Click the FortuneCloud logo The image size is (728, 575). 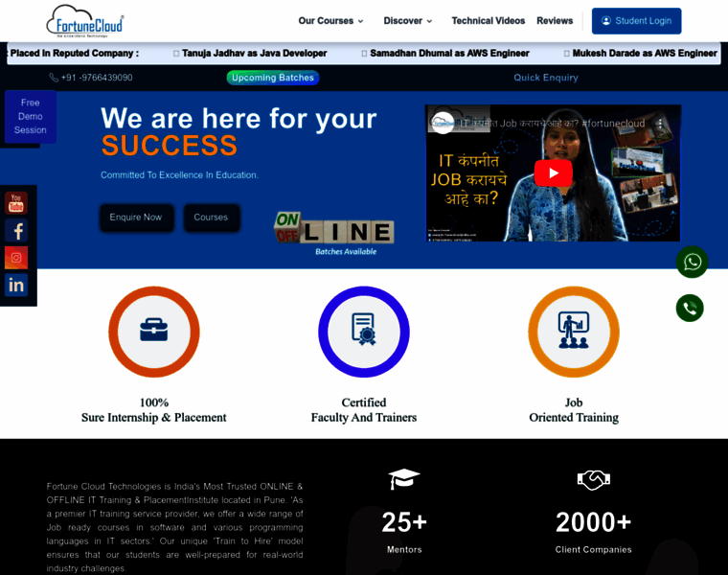pyautogui.click(x=85, y=21)
